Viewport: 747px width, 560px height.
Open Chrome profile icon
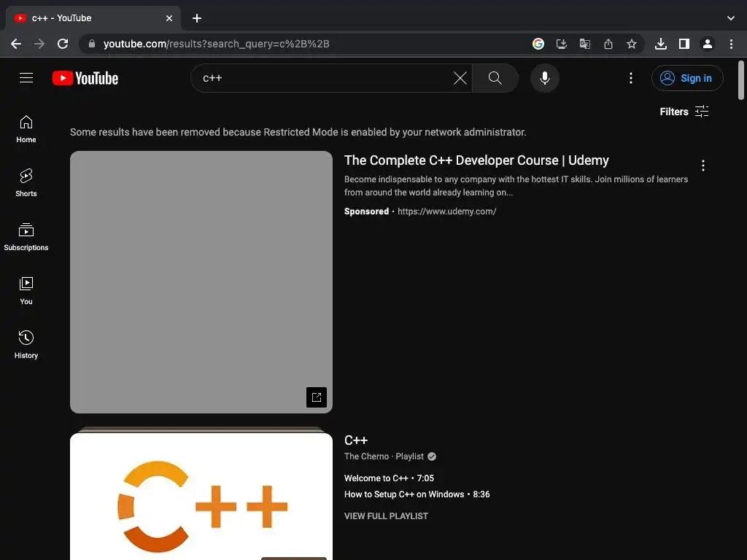point(708,44)
